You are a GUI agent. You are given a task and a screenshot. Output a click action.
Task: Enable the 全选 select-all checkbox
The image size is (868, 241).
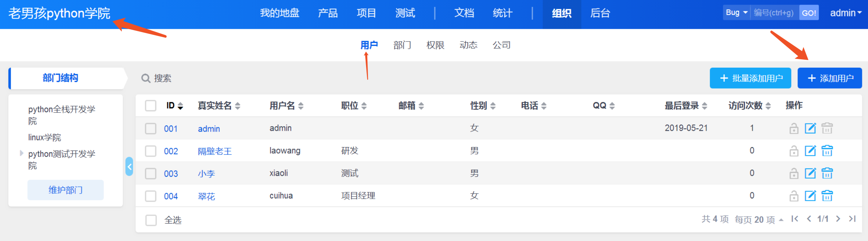[151, 220]
